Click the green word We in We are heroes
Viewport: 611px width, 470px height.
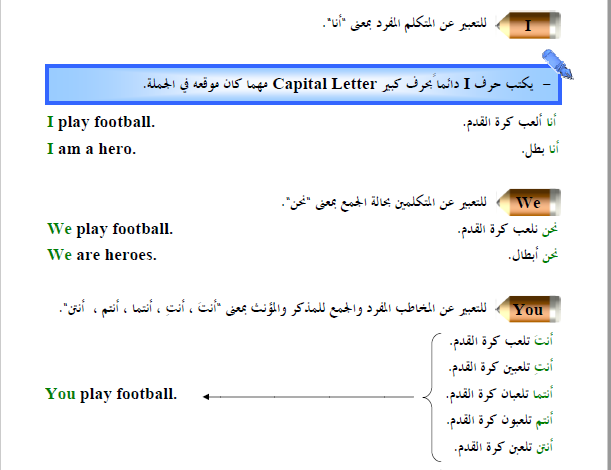pyautogui.click(x=59, y=255)
